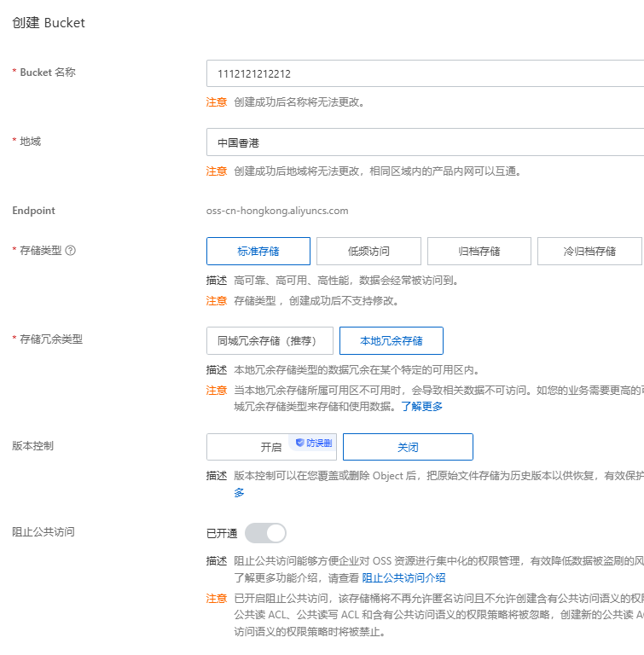Select 低频访问 storage type

pos(368,251)
